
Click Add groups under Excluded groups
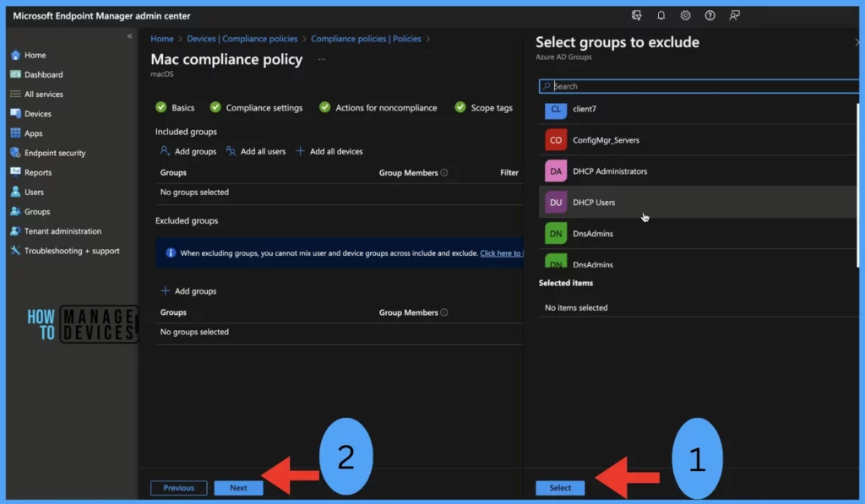(188, 291)
